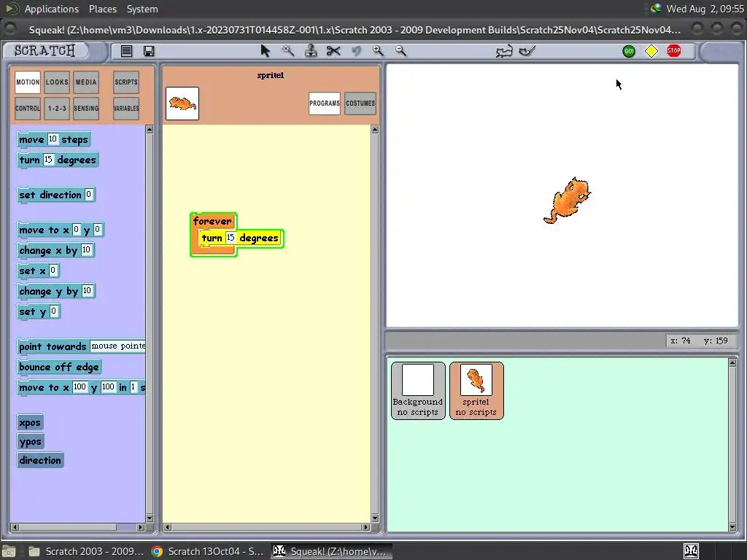Click the 'bounce off edge' block
Viewport: 747px width, 560px height.
59,367
